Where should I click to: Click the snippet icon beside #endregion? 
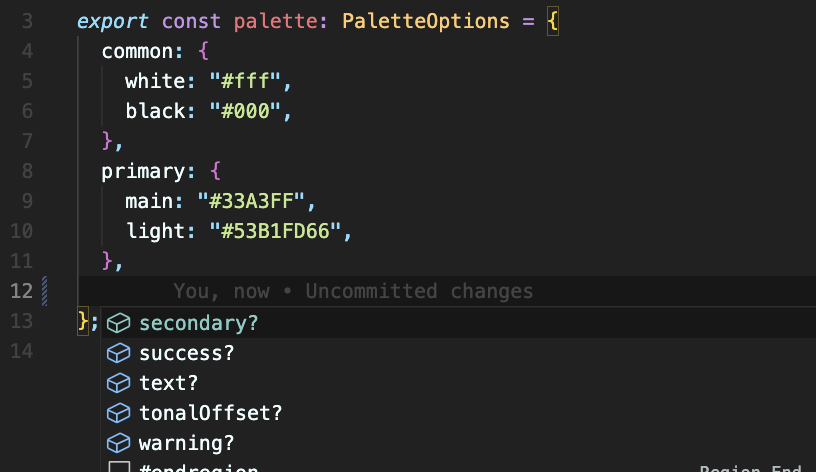(120, 468)
